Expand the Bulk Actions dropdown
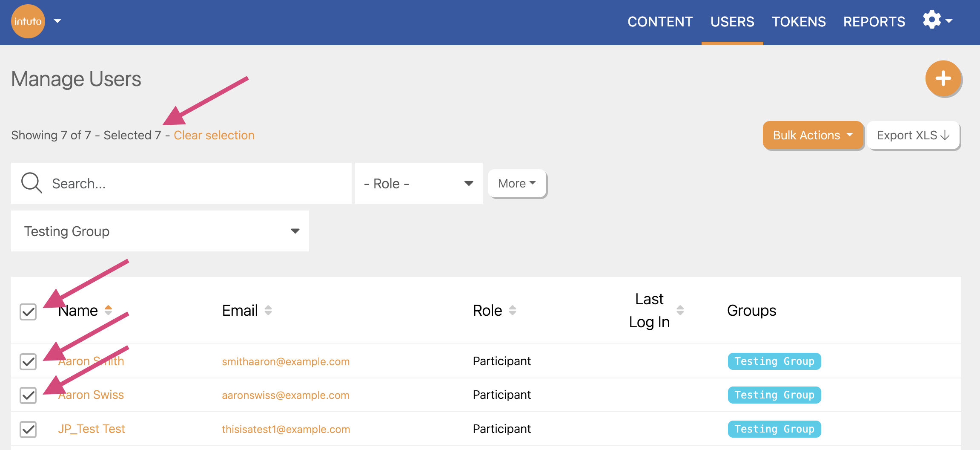 813,136
